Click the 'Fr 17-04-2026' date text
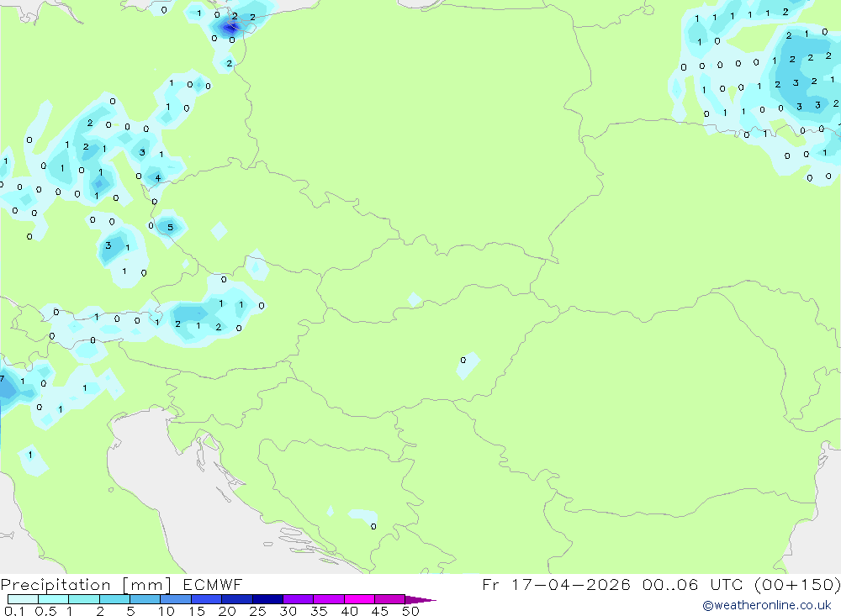The height and width of the screenshot is (616, 841). (x=556, y=584)
